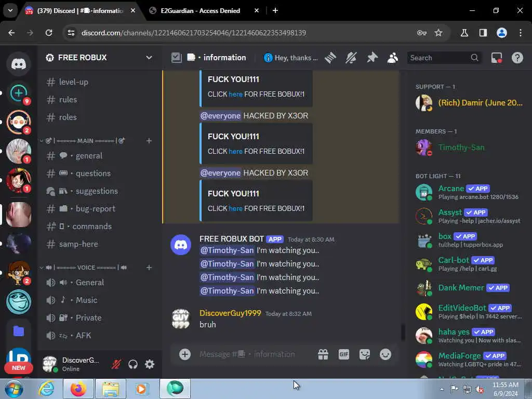The height and width of the screenshot is (399, 532).
Task: Expand the FREE ROBUX server dropdown
Action: click(x=149, y=58)
